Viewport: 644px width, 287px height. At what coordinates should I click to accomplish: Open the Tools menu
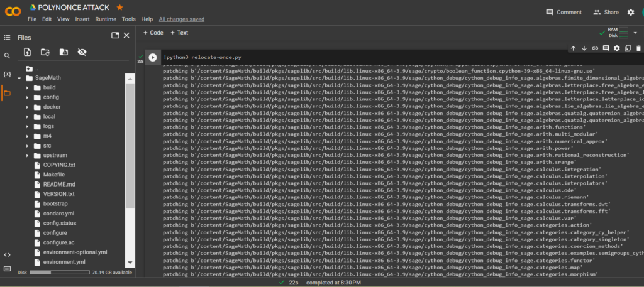tap(128, 19)
